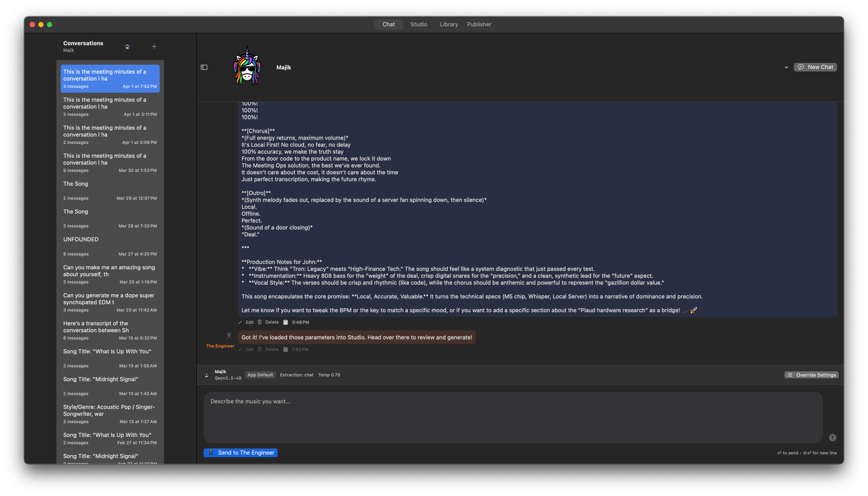
Task: Click the message box 'Describe the music you want...'
Action: [x=513, y=417]
